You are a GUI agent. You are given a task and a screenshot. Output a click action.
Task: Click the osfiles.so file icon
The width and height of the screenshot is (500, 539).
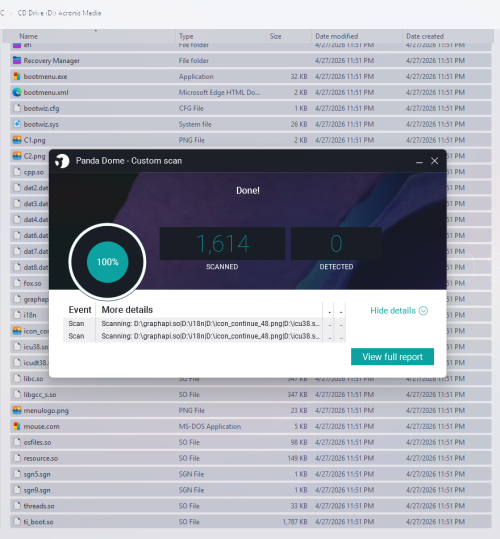coord(17,442)
